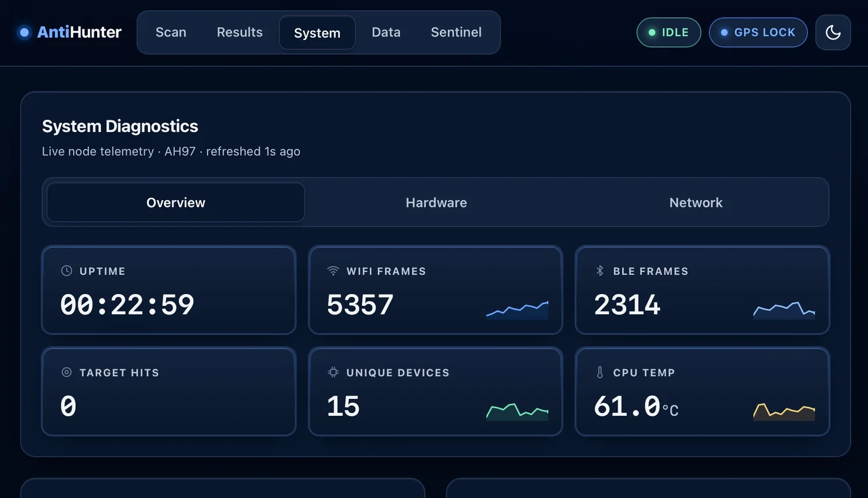Click the WiFi frames count 5357

(360, 305)
